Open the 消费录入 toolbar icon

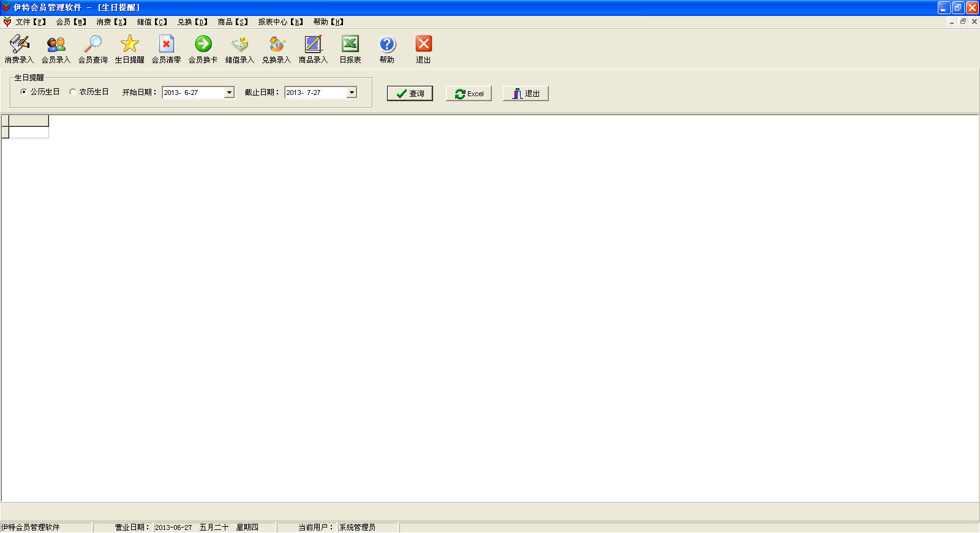(19, 49)
